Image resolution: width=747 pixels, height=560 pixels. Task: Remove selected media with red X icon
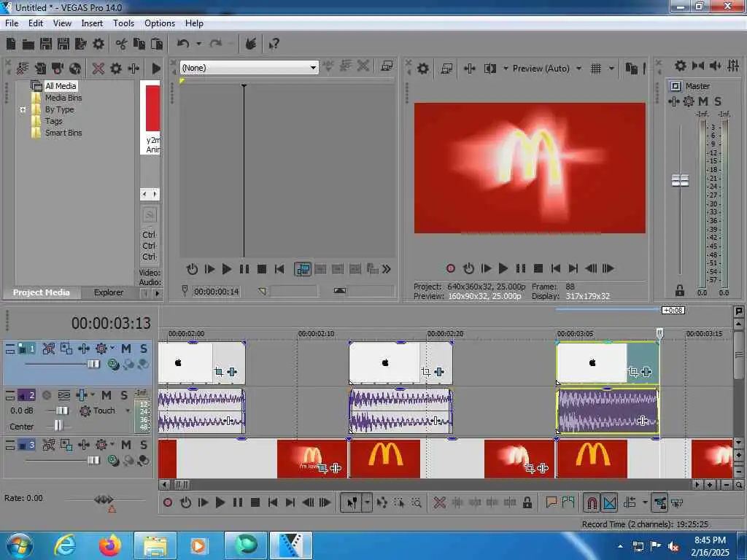[x=98, y=69]
